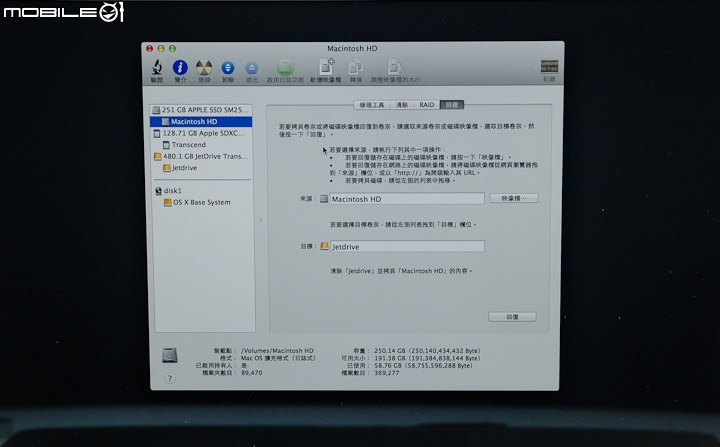Select the Restore (回復) tab
Viewport: 720px width, 447px height.
(452, 105)
